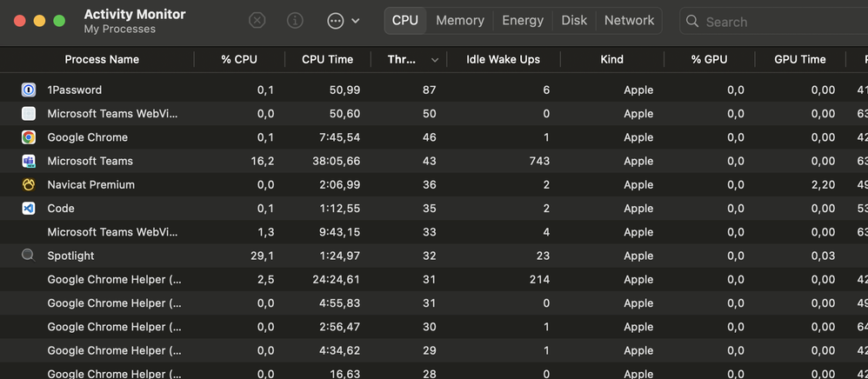The height and width of the screenshot is (379, 868).
Task: Click the 29,1 % CPU value
Action: tap(263, 256)
